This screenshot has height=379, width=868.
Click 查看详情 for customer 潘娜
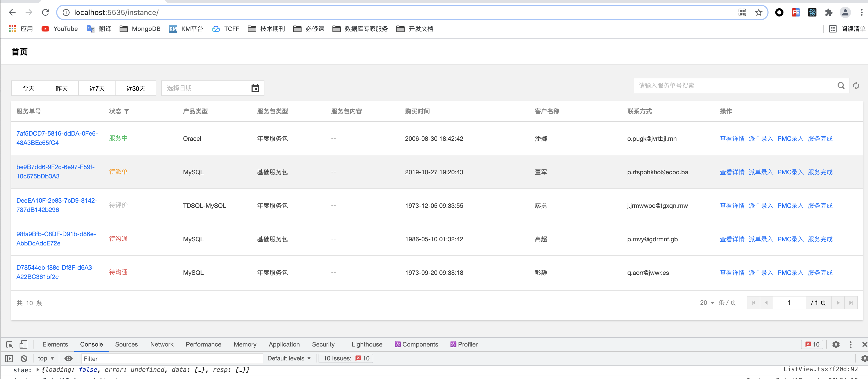tap(732, 139)
